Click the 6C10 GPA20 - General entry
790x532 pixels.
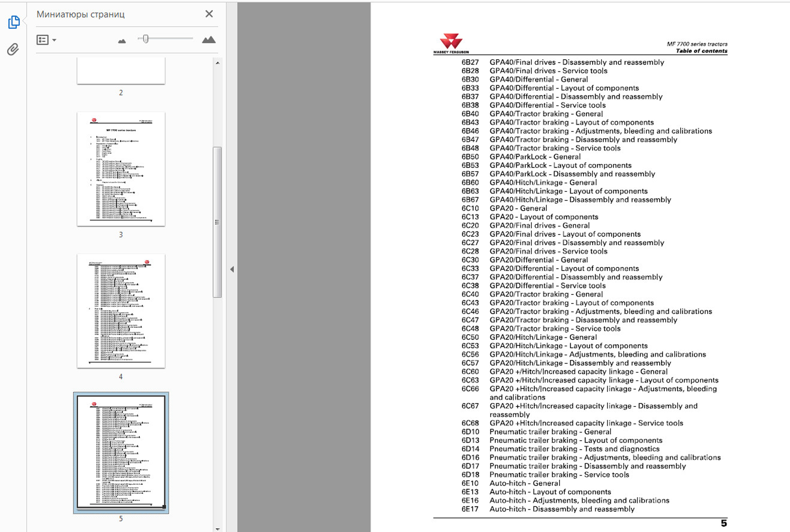click(x=518, y=208)
